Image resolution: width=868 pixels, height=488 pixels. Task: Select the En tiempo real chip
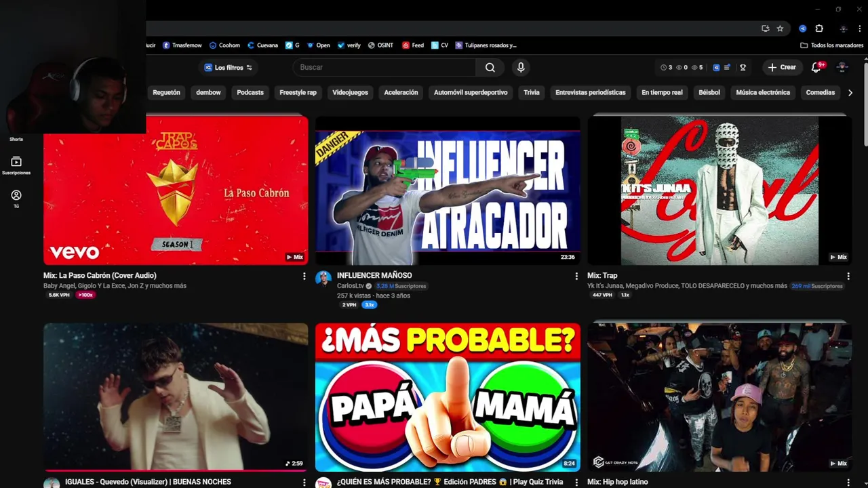pyautogui.click(x=662, y=92)
